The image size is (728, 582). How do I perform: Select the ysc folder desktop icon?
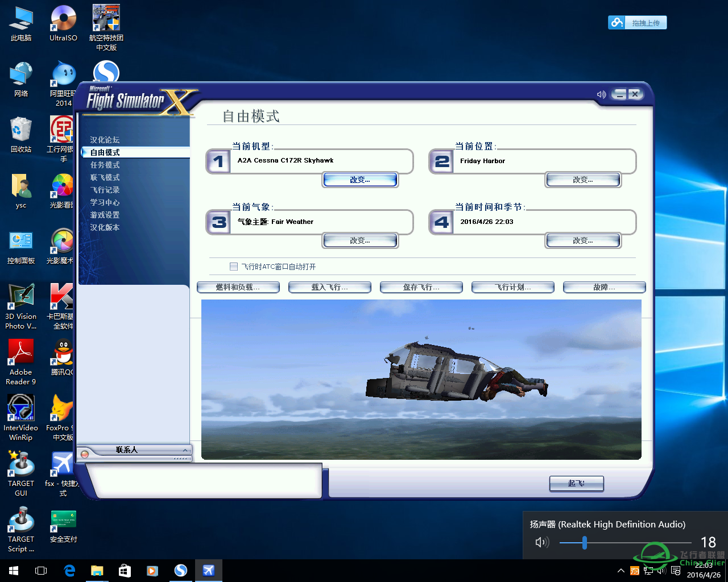21,191
